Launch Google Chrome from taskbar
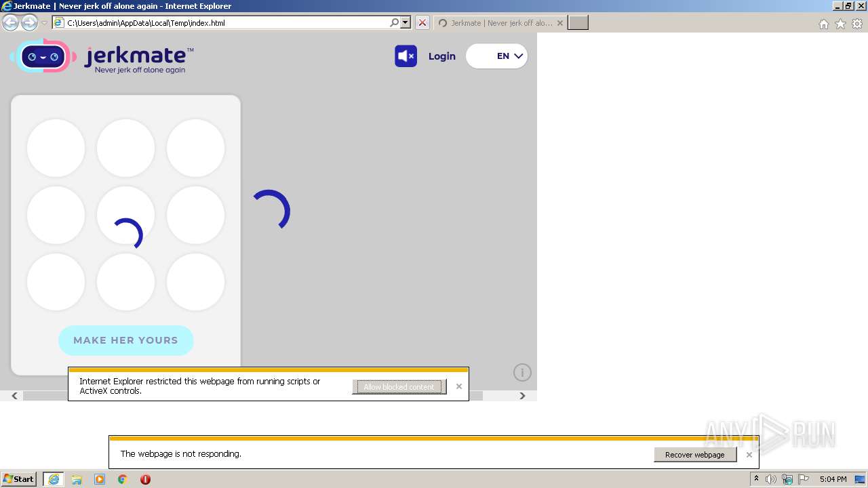The image size is (868, 488). 123,479
